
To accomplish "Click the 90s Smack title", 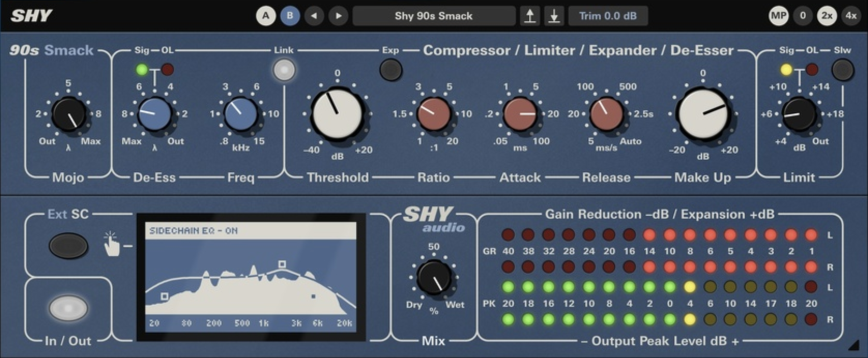I will click(51, 50).
